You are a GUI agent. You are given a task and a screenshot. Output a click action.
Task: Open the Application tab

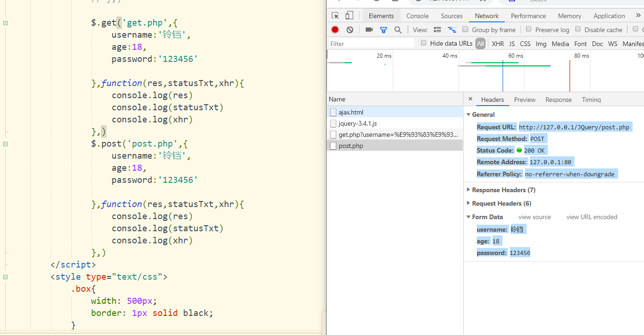[x=609, y=16]
